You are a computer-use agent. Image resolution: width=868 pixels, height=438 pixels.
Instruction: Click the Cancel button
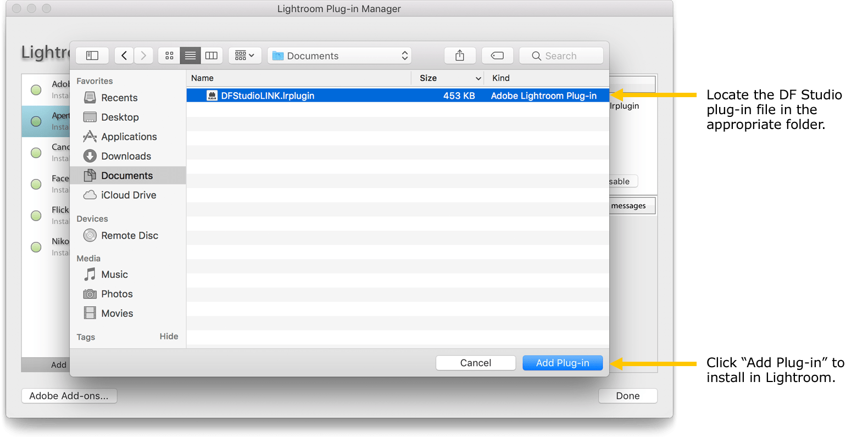pos(476,363)
